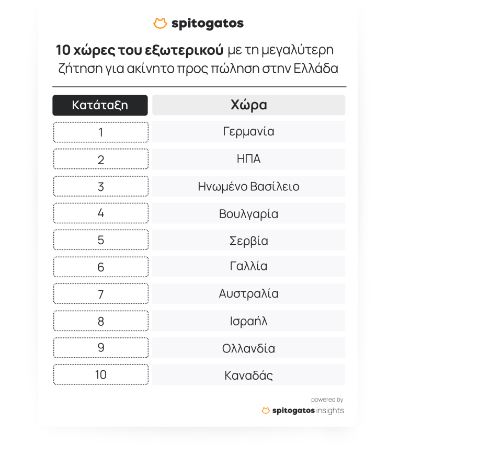Select the Κατάταξη column header

tap(100, 105)
